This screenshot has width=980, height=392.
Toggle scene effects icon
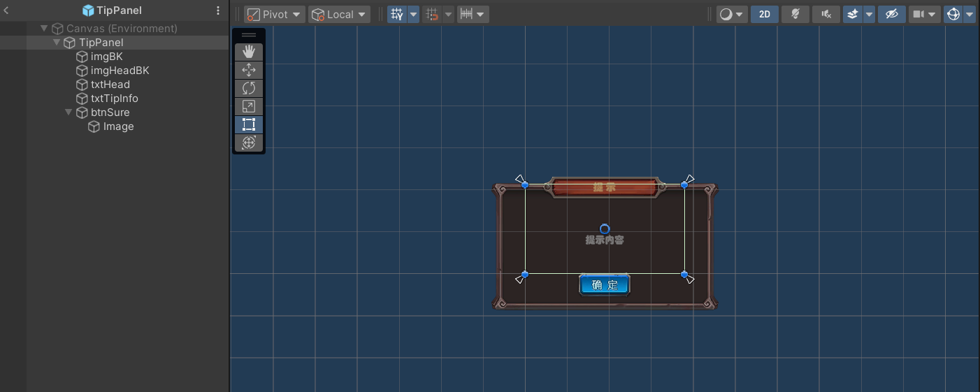click(x=853, y=15)
